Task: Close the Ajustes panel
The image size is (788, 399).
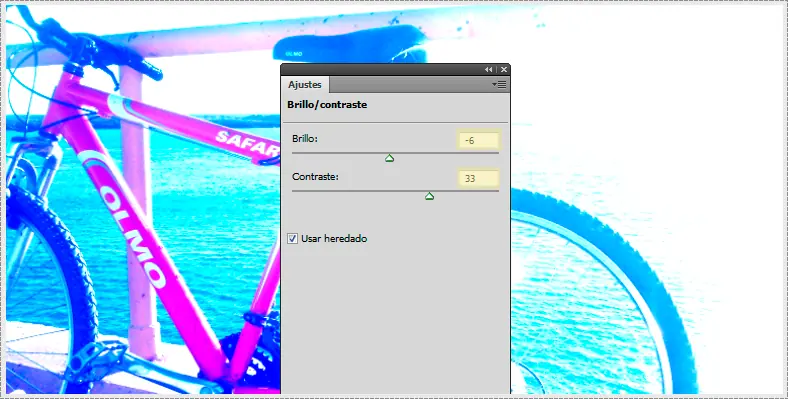Action: tap(504, 70)
